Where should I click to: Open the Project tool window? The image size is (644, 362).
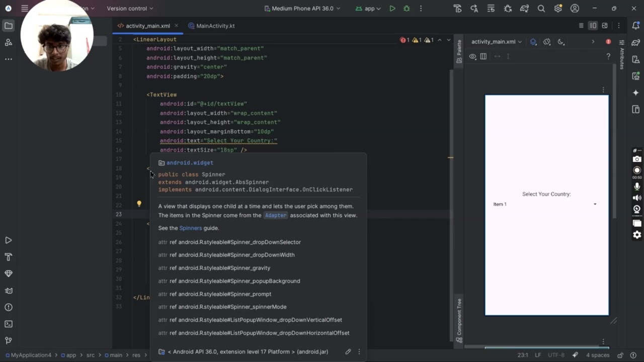(x=9, y=26)
